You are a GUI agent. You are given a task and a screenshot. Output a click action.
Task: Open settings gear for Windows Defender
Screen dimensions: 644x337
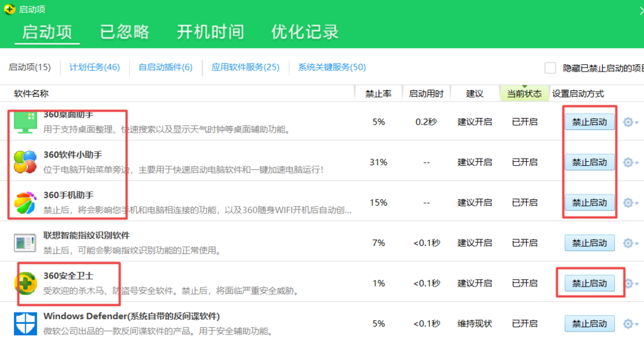[x=631, y=324]
